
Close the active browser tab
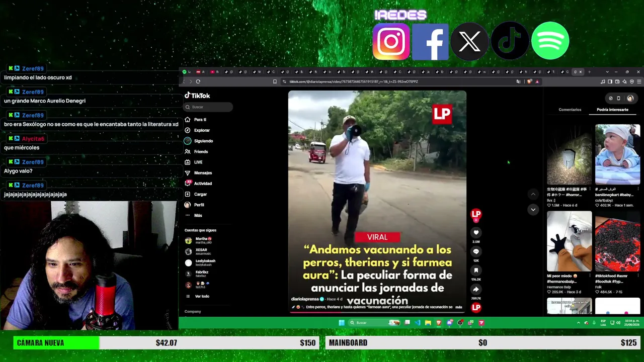[580, 72]
